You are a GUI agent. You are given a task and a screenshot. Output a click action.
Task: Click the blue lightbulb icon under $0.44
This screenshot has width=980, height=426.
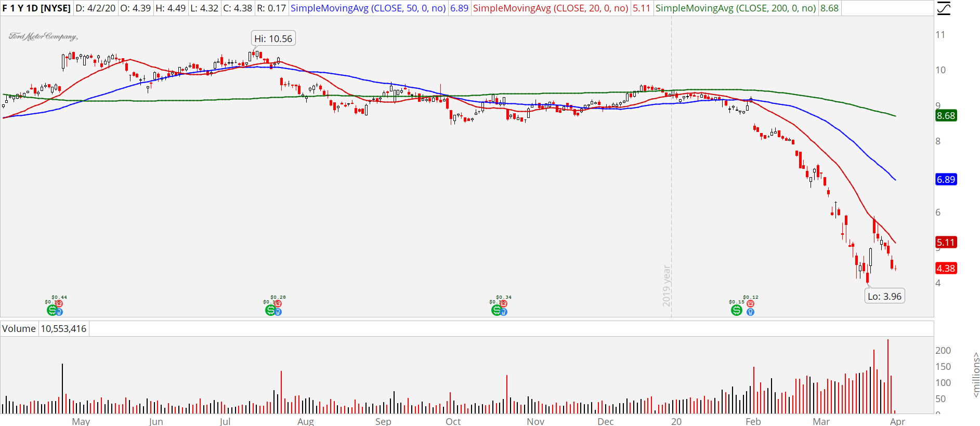tap(59, 312)
